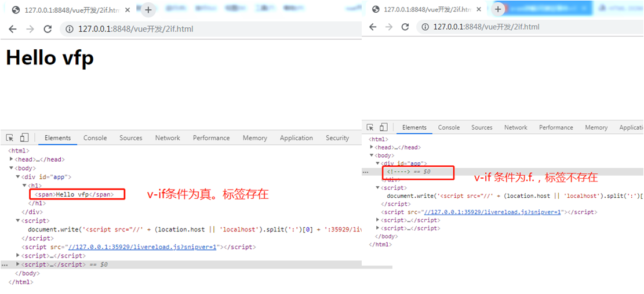Select Elements tab in right DevTools
The image size is (644, 294).
414,128
